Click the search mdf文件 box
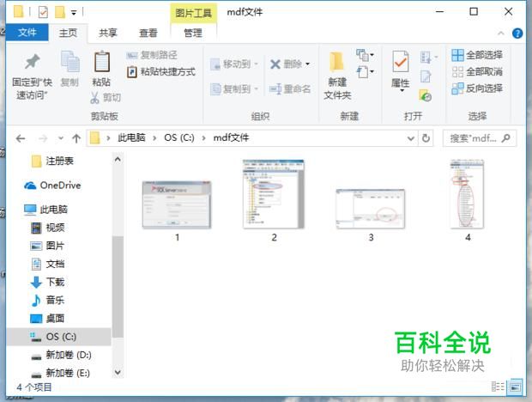The height and width of the screenshot is (402, 532). coord(479,138)
